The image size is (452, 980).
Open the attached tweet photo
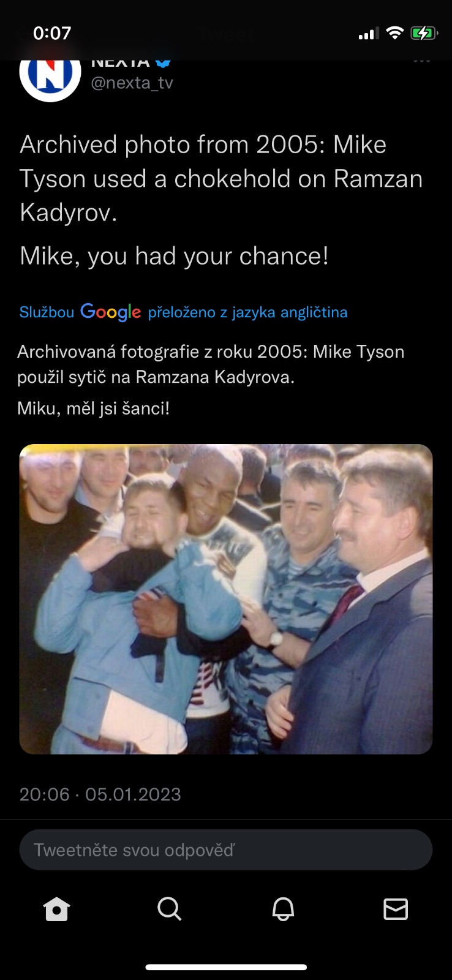coord(226,599)
